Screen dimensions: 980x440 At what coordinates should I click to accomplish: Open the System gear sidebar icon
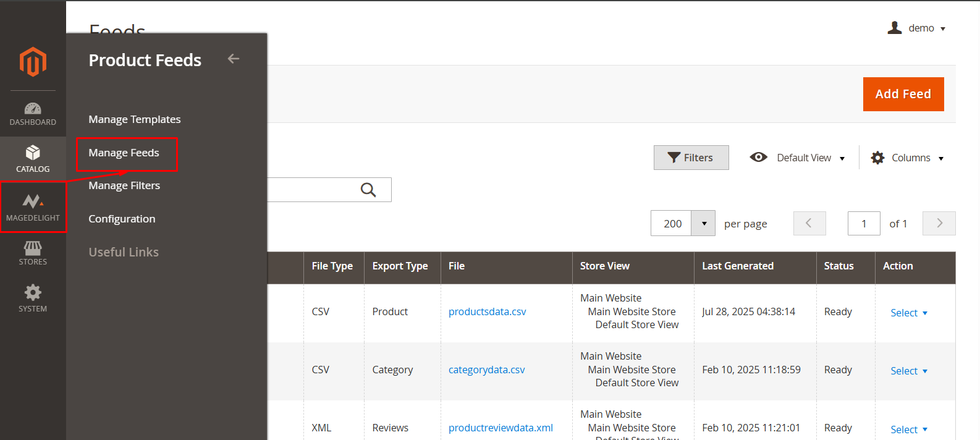tap(33, 298)
